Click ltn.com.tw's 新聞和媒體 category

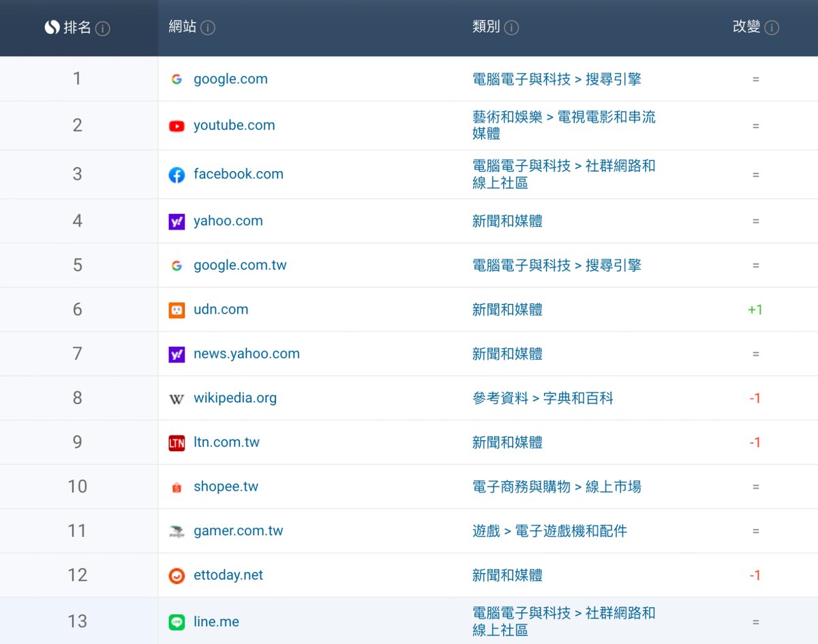click(x=508, y=442)
